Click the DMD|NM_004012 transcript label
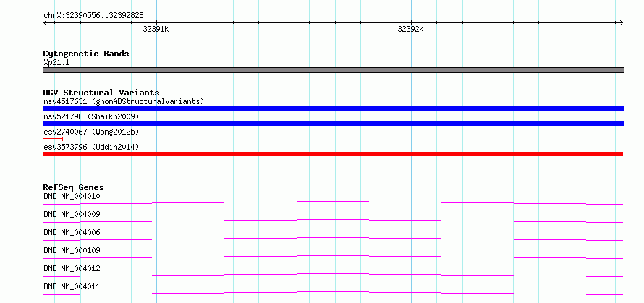 click(x=72, y=268)
